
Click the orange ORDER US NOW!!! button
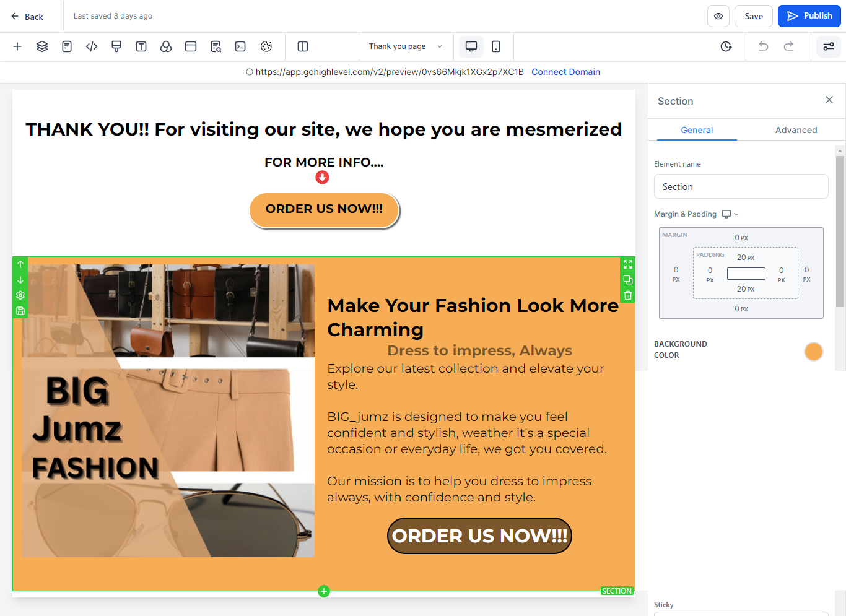point(324,210)
